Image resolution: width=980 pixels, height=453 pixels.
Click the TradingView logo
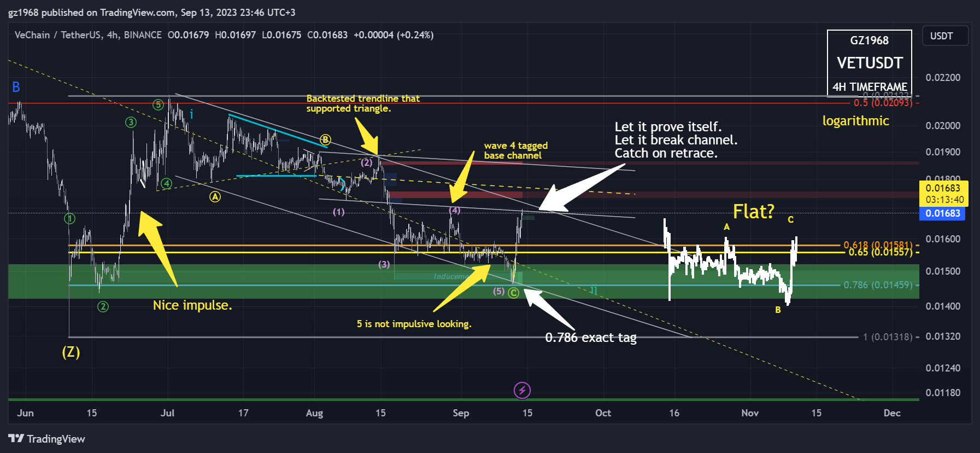(47, 439)
